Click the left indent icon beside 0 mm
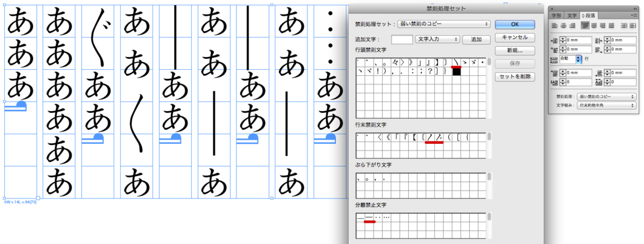Screen dimensions: 644x244 pos(554,40)
